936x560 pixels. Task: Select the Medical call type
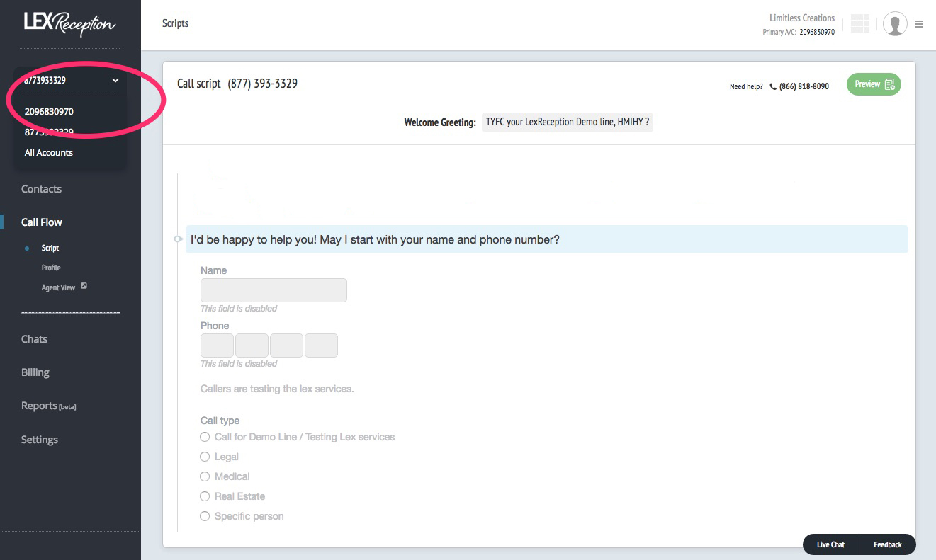205,476
